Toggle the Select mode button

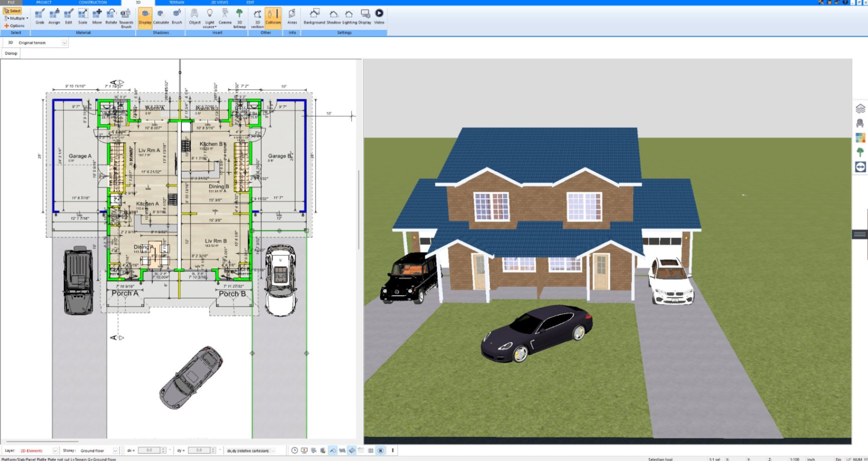(x=13, y=11)
